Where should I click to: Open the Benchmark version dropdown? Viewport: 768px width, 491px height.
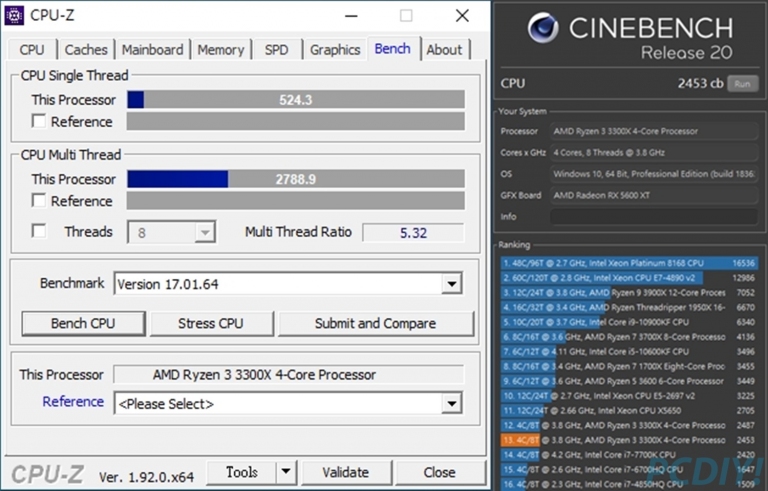[451, 284]
